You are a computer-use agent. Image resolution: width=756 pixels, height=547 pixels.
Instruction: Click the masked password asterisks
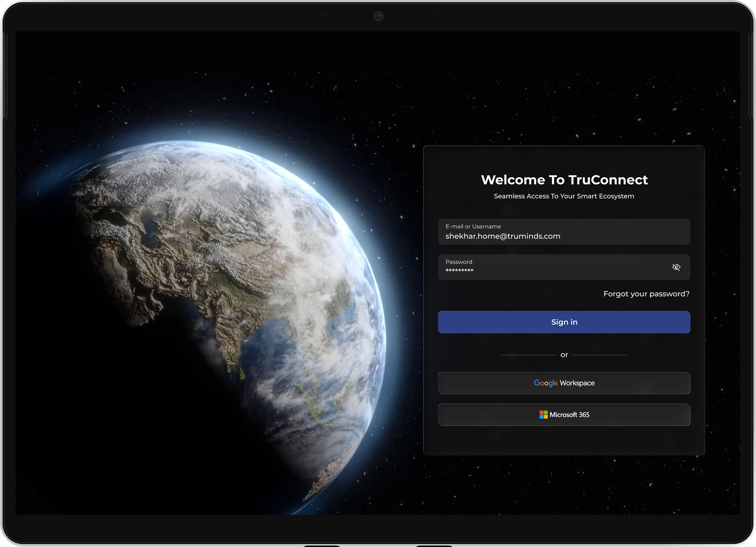pos(459,270)
